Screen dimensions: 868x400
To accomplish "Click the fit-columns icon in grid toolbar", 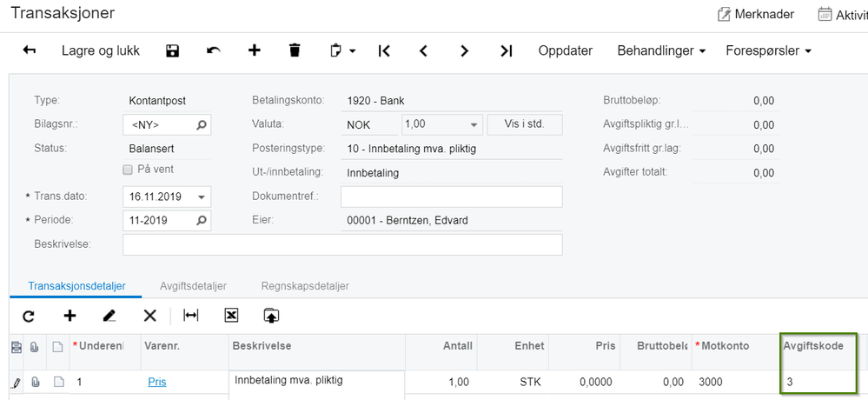I will point(191,316).
